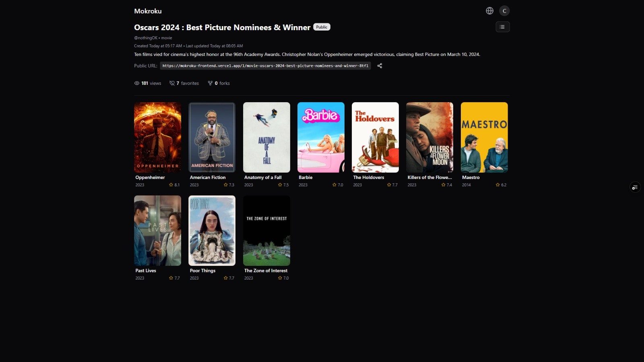The height and width of the screenshot is (362, 644).
Task: Click Barbie's star rating 7.0
Action: [338, 185]
